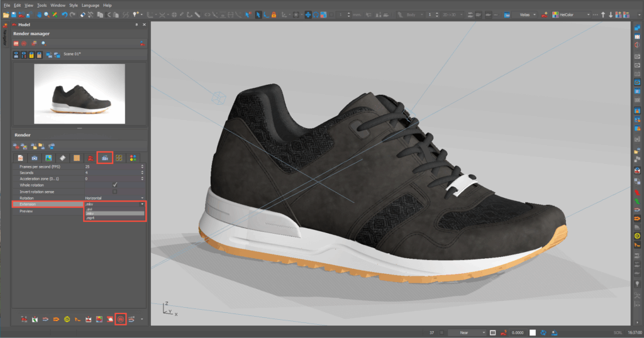
Task: Expand the Rotation dropdown set to Horizontal
Action: click(x=113, y=198)
